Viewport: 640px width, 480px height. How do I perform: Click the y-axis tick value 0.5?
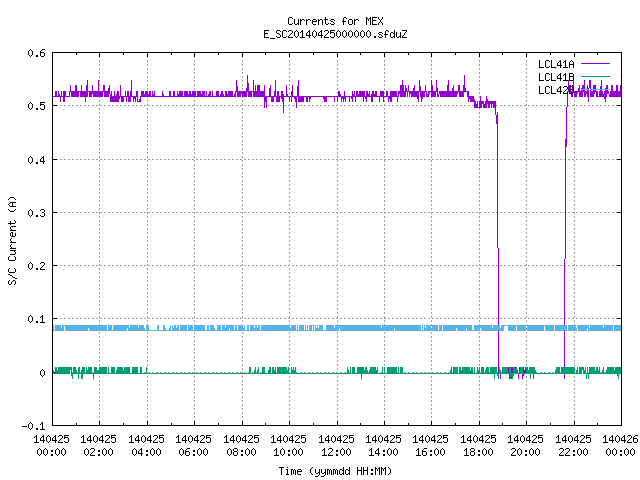click(36, 106)
